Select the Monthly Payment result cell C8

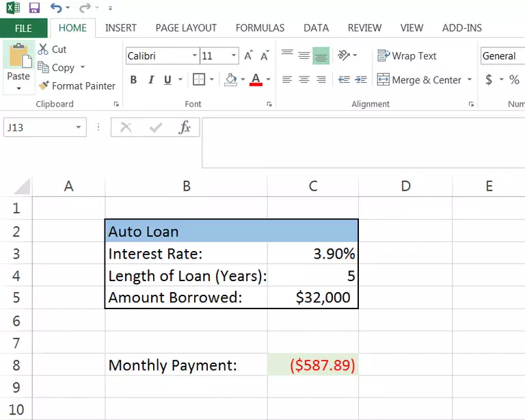coord(312,365)
